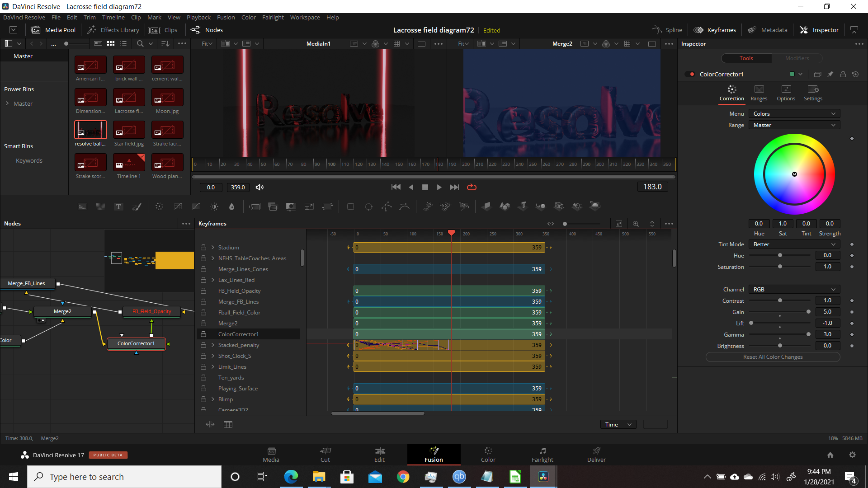Toggle ColorCorrector1 enable switch in Inspector
The width and height of the screenshot is (868, 488).
(690, 74)
